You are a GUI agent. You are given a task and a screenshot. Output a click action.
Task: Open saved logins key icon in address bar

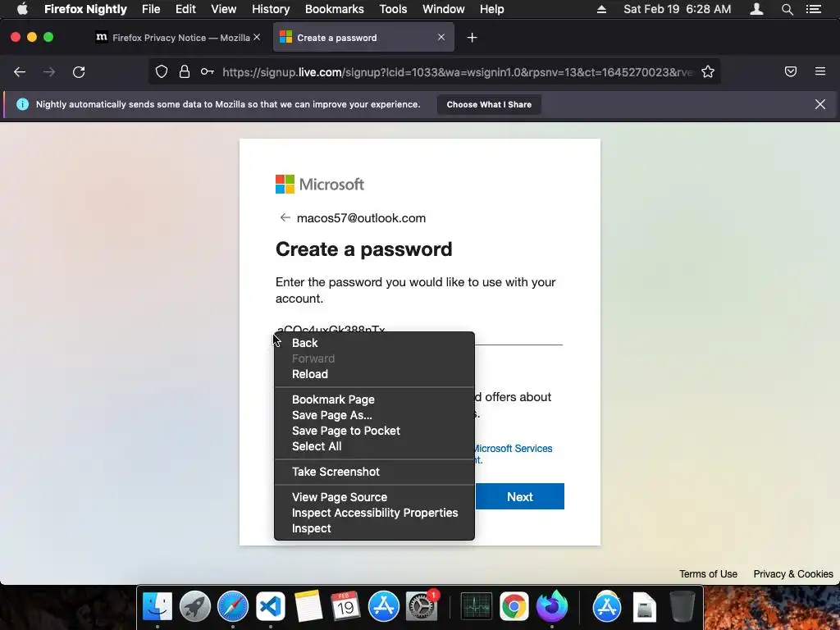(x=208, y=72)
